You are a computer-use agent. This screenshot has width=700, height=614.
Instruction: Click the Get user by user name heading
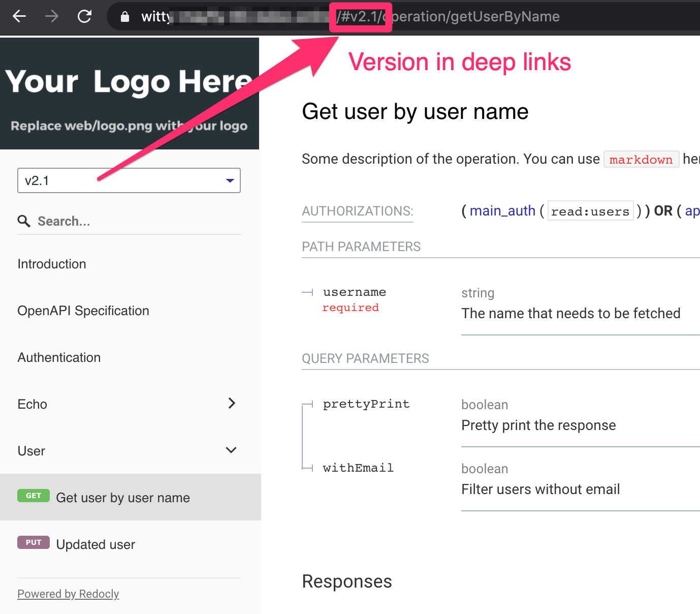click(415, 112)
